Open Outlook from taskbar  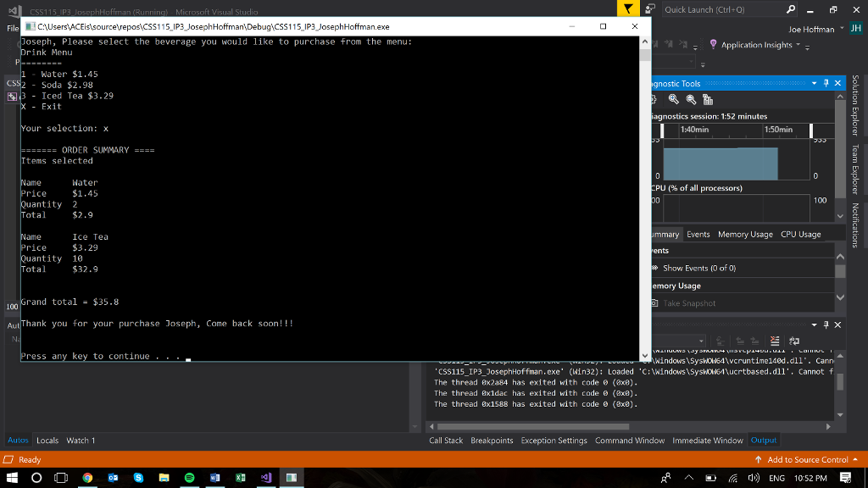[113, 478]
